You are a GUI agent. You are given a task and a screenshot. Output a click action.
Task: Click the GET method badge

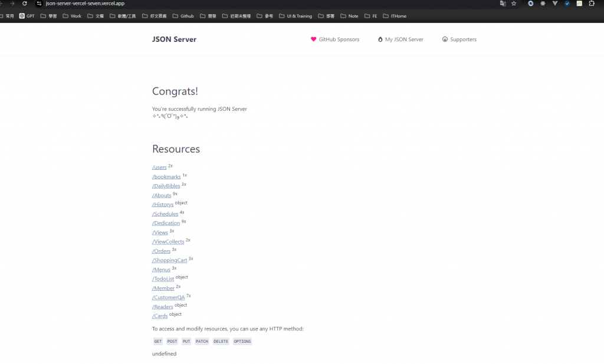pyautogui.click(x=158, y=341)
